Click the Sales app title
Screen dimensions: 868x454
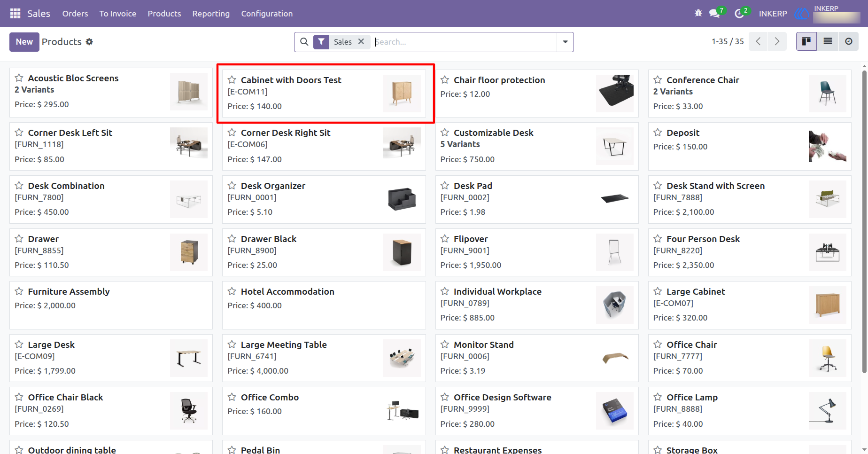click(x=39, y=14)
